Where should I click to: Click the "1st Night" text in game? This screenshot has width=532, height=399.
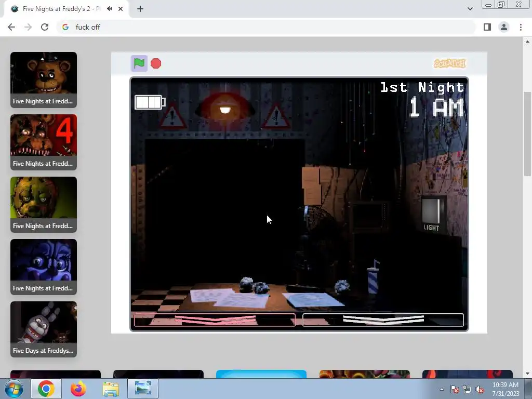[x=422, y=87]
